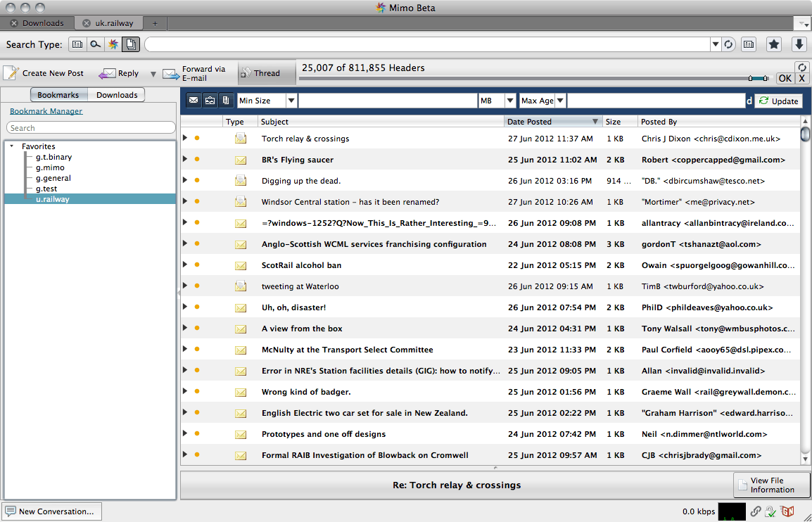The image size is (812, 522).
Task: Select the magnifier search type icon
Action: coord(95,44)
